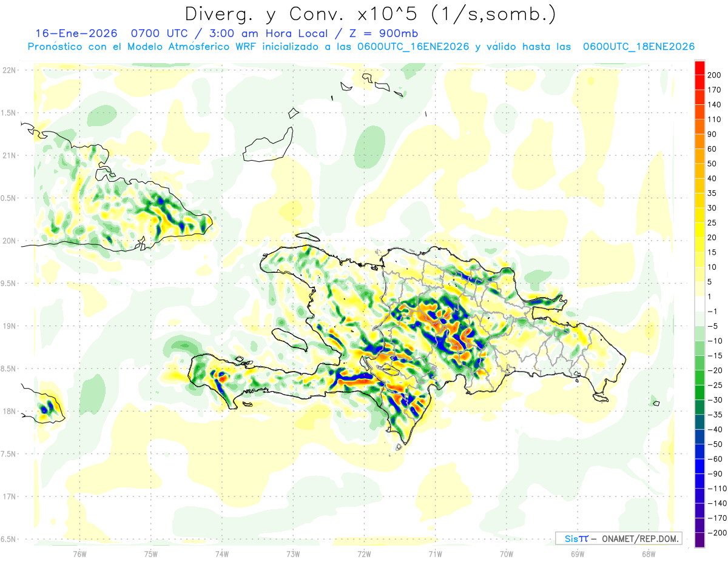Click the longitude label "69W"
Image resolution: width=728 pixels, height=562 pixels.
577,554
